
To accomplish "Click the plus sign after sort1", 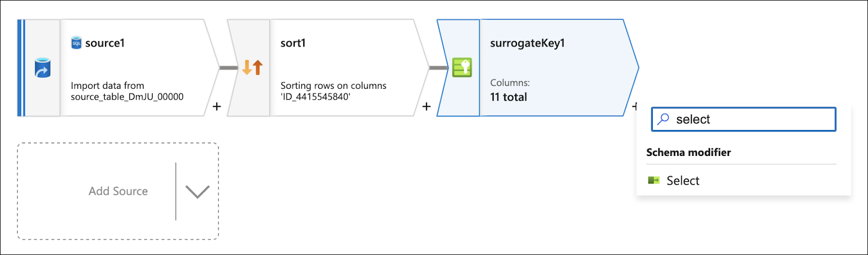I will click(x=426, y=106).
